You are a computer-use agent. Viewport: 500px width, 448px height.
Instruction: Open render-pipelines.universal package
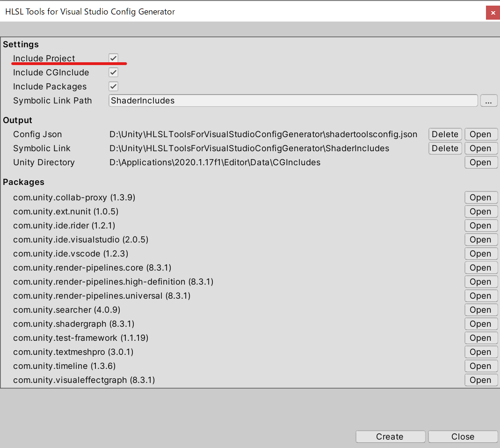pyautogui.click(x=480, y=296)
